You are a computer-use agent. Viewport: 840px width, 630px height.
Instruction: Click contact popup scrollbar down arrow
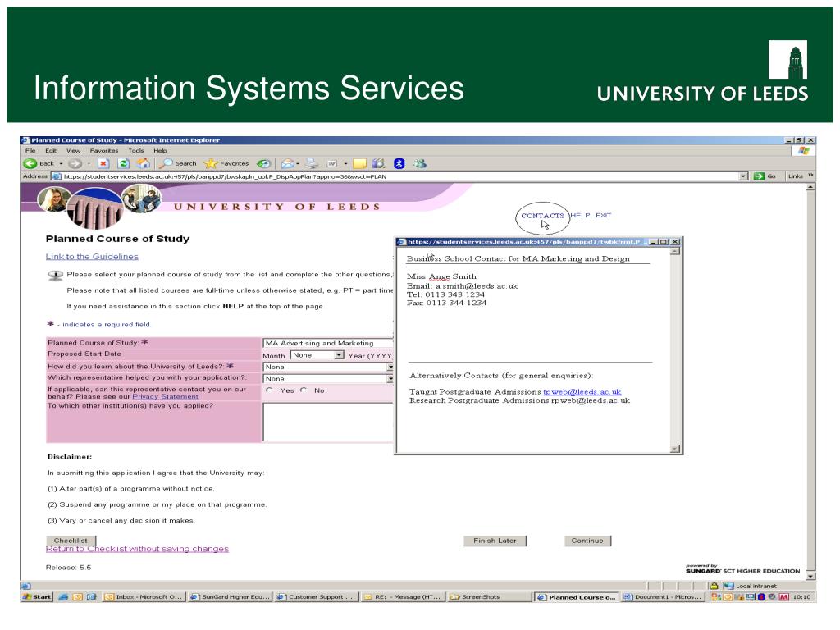tap(675, 449)
